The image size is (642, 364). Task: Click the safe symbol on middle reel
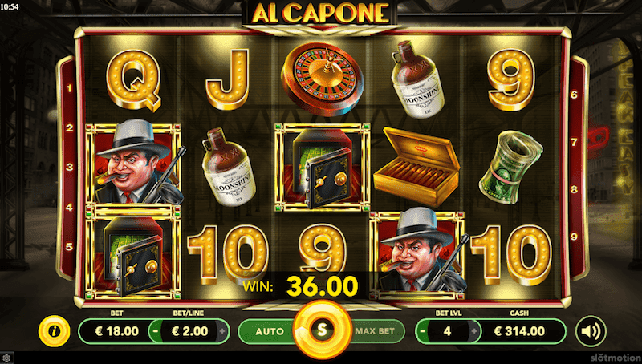click(323, 168)
